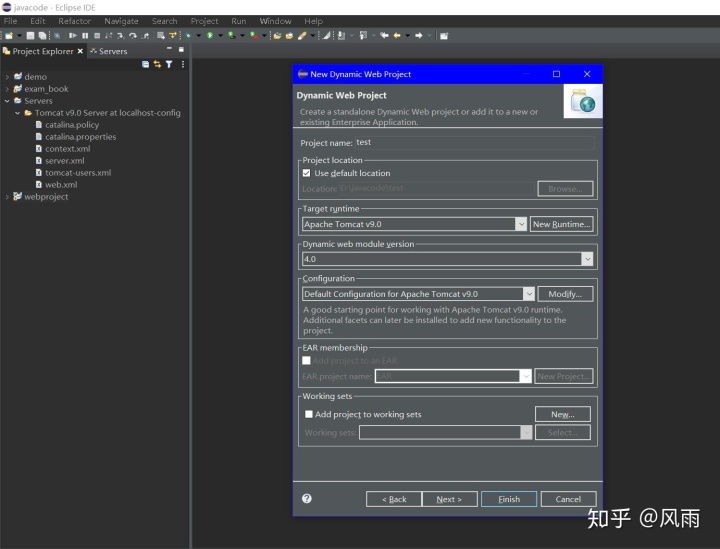This screenshot has width=720, height=549.
Task: Expand the webproject node
Action: coord(7,196)
